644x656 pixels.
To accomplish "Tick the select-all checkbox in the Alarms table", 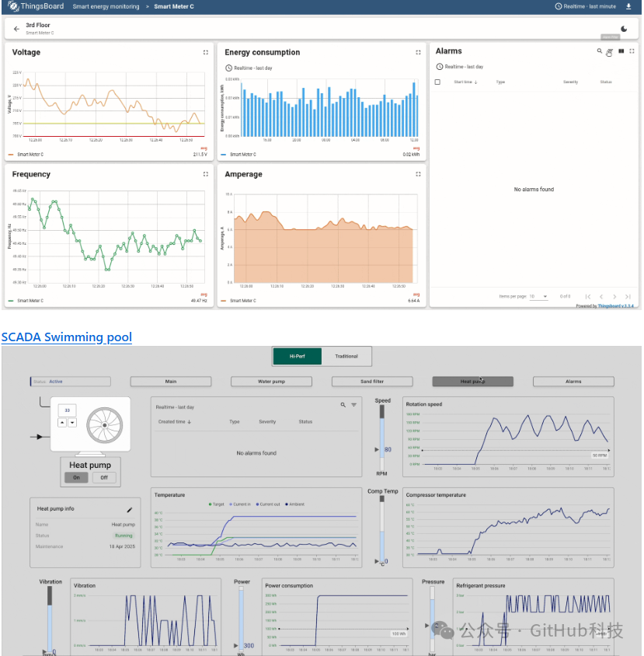I will tap(437, 82).
